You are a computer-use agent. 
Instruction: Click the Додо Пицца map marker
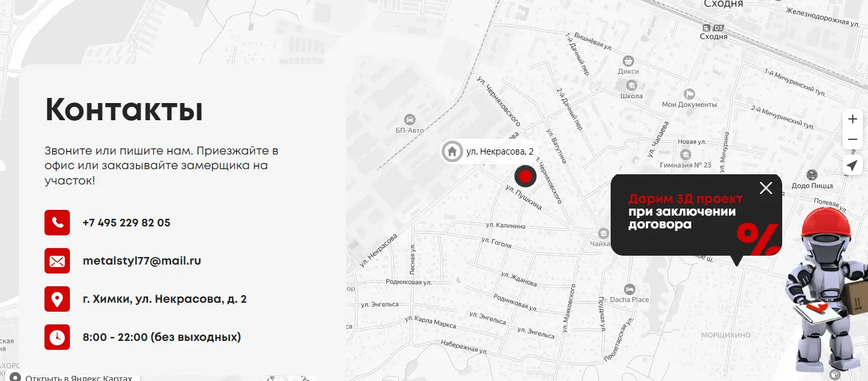tap(811, 175)
